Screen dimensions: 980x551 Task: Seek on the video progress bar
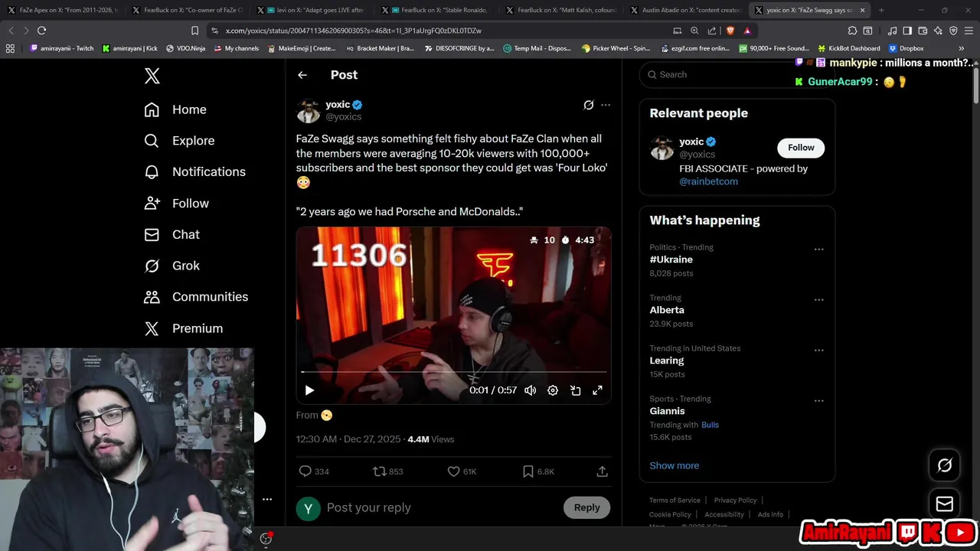[453, 372]
